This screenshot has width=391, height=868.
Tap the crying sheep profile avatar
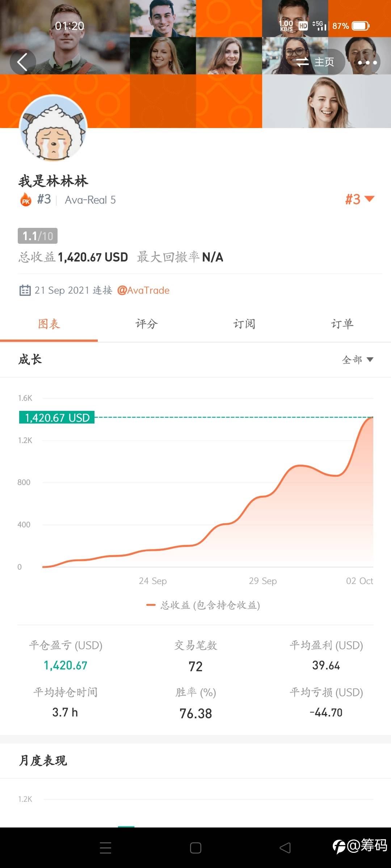[x=53, y=128]
